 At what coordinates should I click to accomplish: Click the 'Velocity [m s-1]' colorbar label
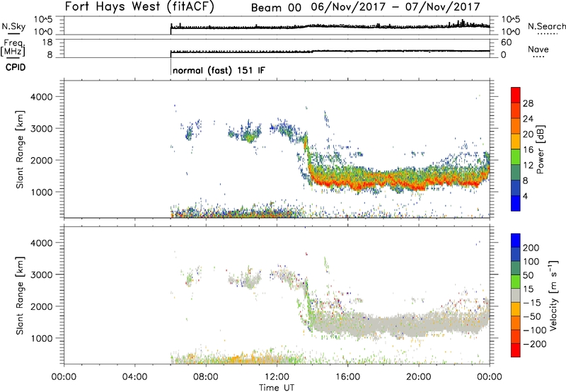click(554, 295)
